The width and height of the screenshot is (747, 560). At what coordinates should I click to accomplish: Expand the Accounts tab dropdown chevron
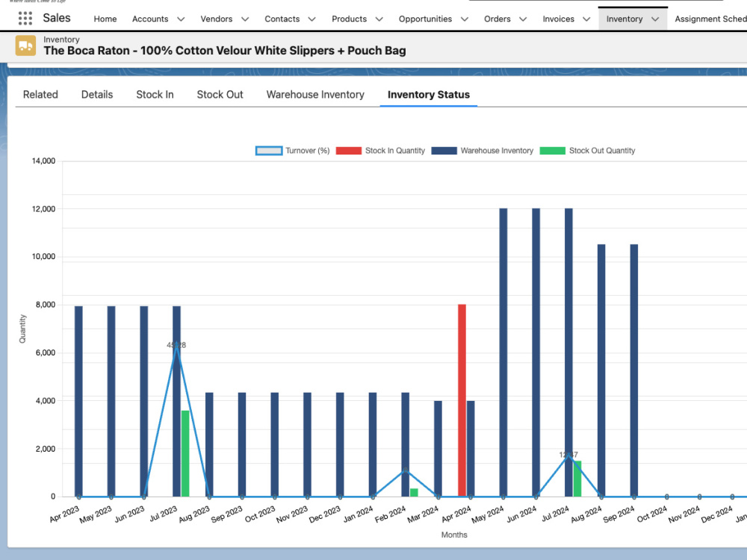pyautogui.click(x=181, y=19)
